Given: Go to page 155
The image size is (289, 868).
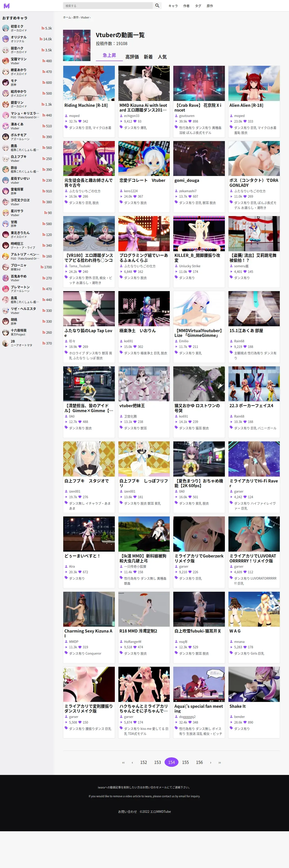Looking at the screenshot, I should 185,762.
